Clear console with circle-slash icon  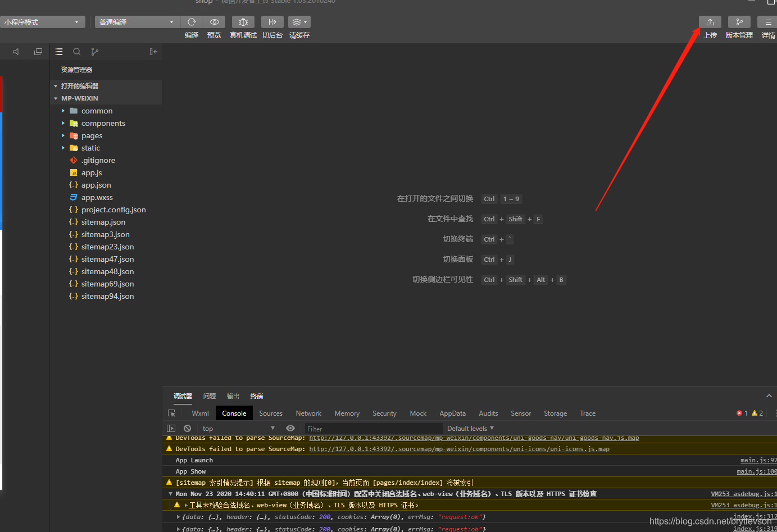tap(188, 429)
